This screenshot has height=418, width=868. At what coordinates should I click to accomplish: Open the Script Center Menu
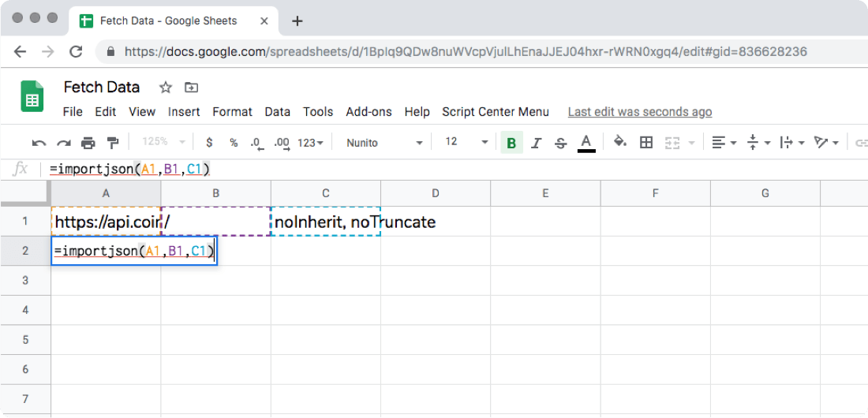tap(496, 112)
